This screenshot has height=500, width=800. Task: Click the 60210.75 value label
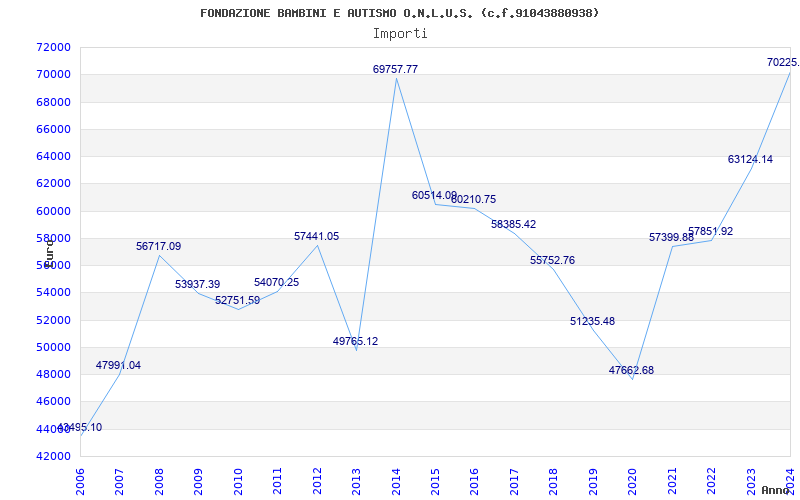[x=473, y=199]
